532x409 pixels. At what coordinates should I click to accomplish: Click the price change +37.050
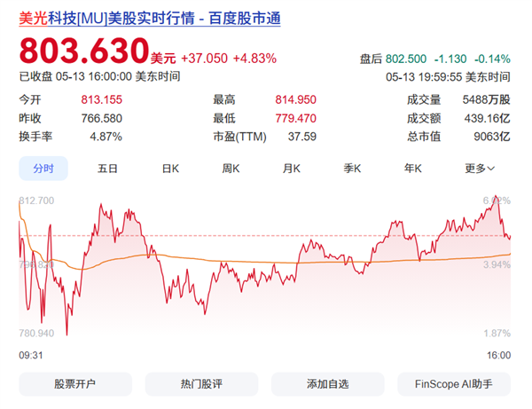pyautogui.click(x=205, y=59)
